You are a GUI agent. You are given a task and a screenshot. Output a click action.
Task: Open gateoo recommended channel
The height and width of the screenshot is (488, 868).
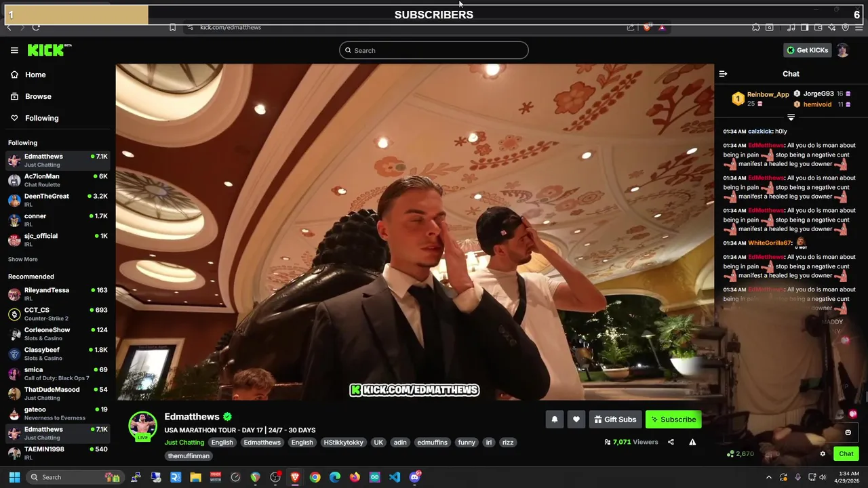pos(58,413)
